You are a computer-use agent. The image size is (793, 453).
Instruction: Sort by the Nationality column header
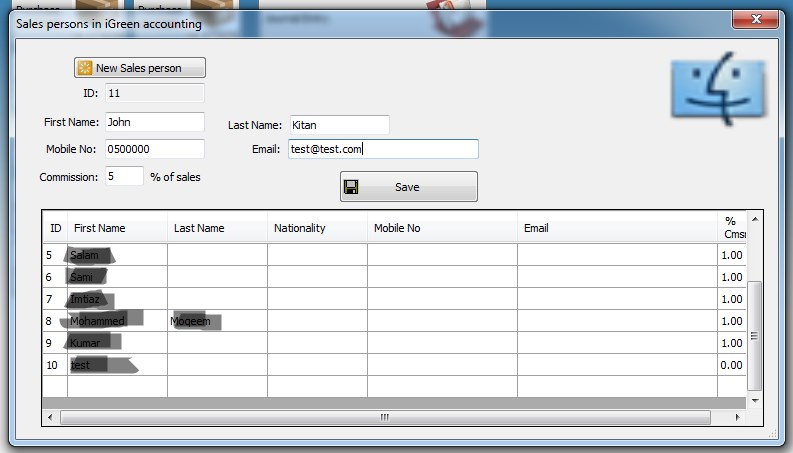pos(318,228)
